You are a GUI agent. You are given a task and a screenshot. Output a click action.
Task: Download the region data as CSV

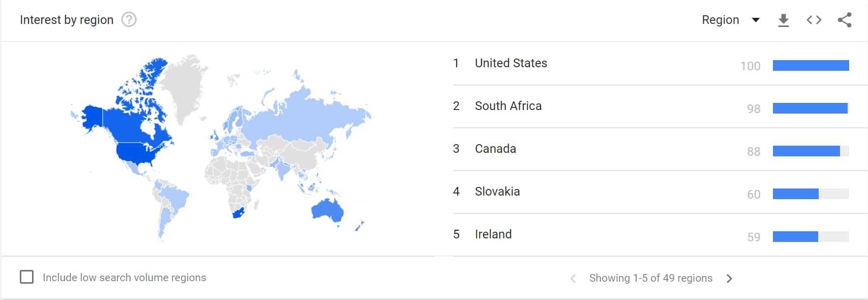point(784,20)
